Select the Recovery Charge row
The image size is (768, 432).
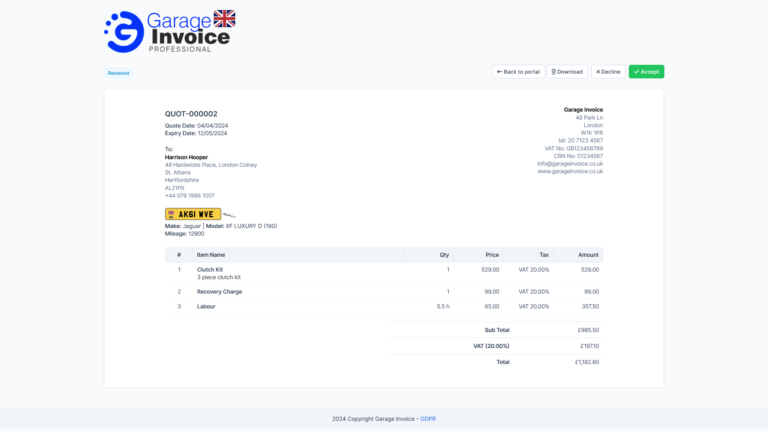[x=219, y=292]
